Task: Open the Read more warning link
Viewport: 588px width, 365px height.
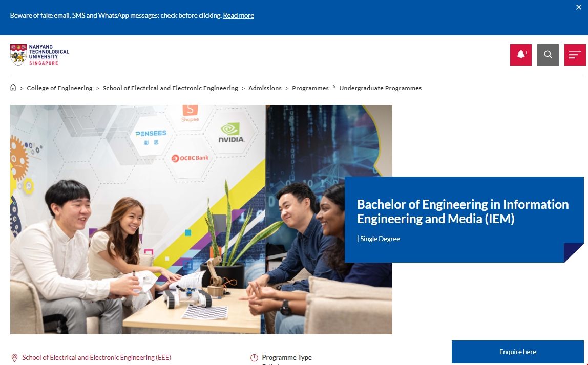Action: (238, 15)
